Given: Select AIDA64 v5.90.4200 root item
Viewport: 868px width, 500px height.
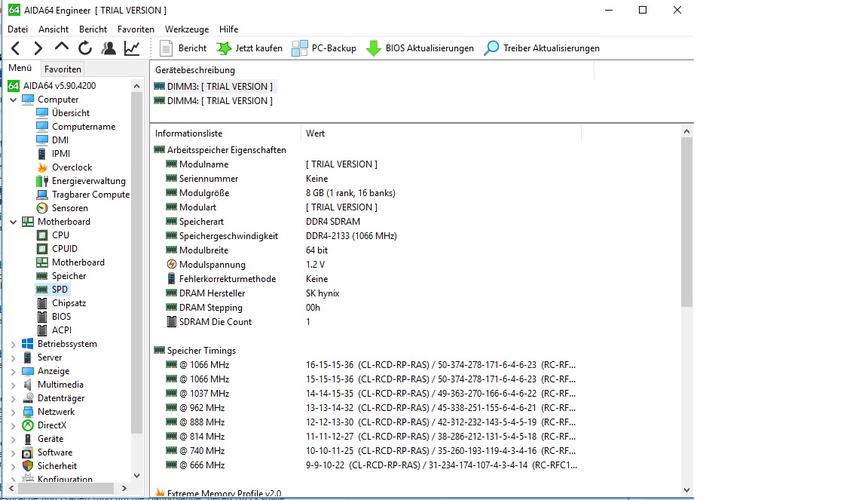Looking at the screenshot, I should (x=51, y=86).
